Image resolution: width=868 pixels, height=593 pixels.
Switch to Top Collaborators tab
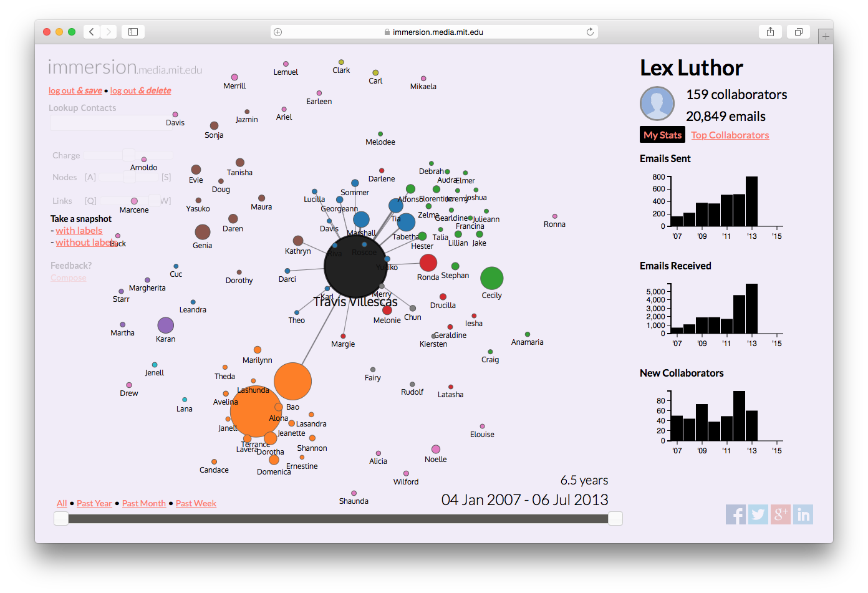730,135
